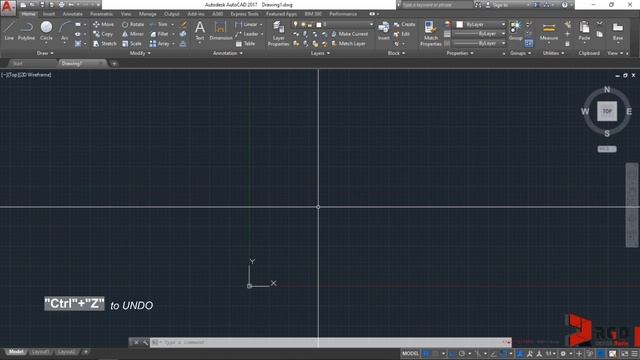The height and width of the screenshot is (360, 640).
Task: Click the Insert block icon
Action: point(383,31)
